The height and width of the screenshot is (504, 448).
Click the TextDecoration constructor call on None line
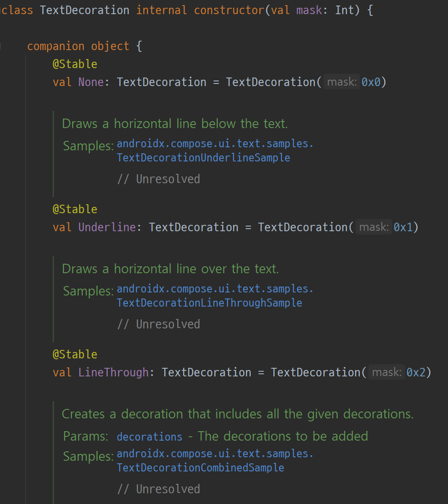click(271, 82)
